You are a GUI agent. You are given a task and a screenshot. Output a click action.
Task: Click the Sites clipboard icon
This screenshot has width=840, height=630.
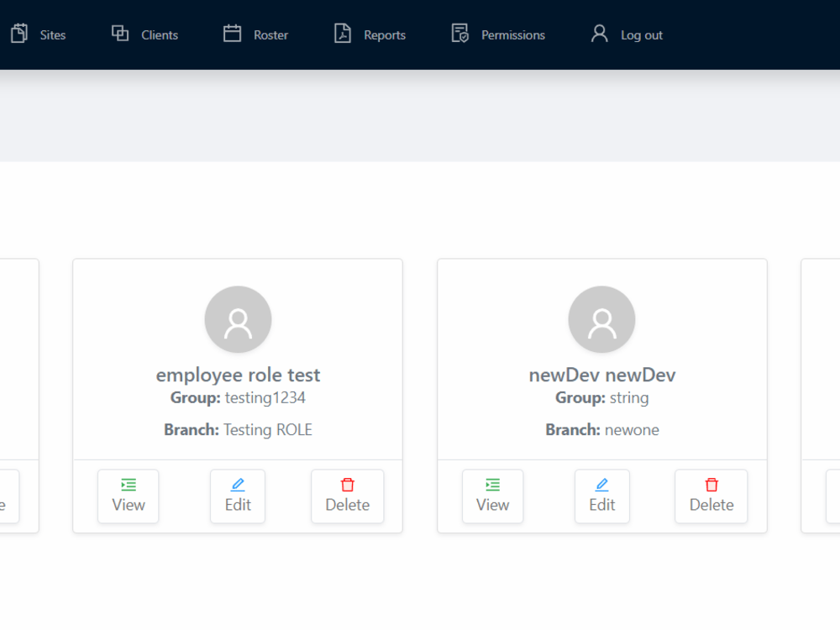coord(19,34)
